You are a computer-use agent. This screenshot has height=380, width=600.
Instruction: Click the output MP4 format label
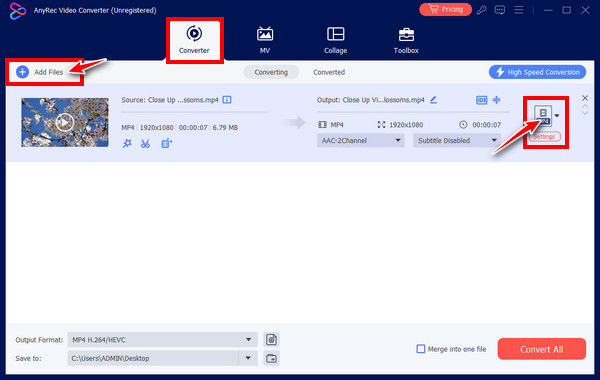click(337, 125)
